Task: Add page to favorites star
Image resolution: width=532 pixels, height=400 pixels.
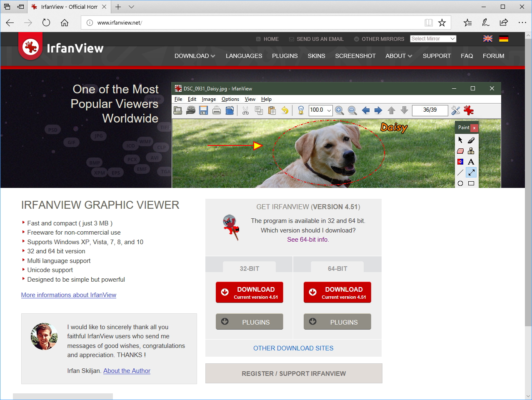Action: pyautogui.click(x=442, y=22)
